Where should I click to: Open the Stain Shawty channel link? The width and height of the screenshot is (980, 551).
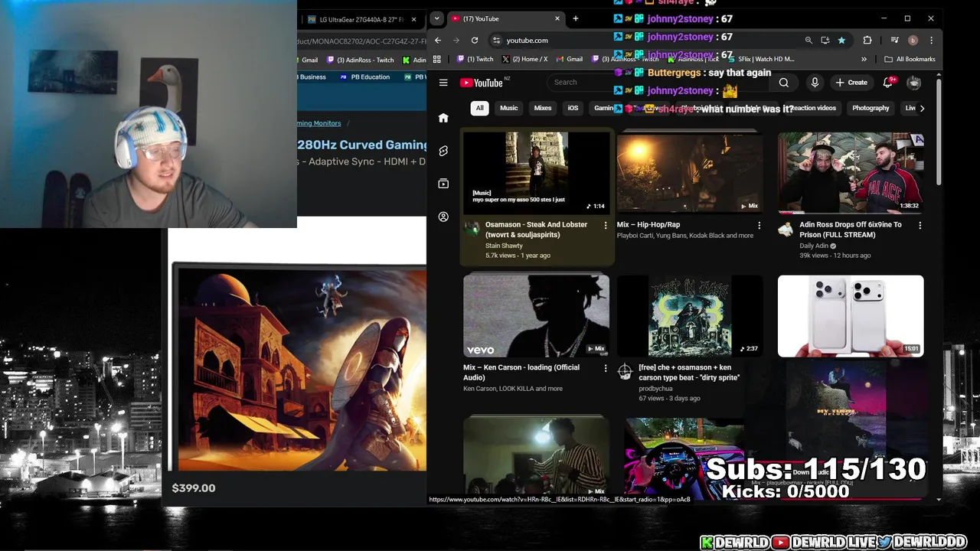click(504, 246)
